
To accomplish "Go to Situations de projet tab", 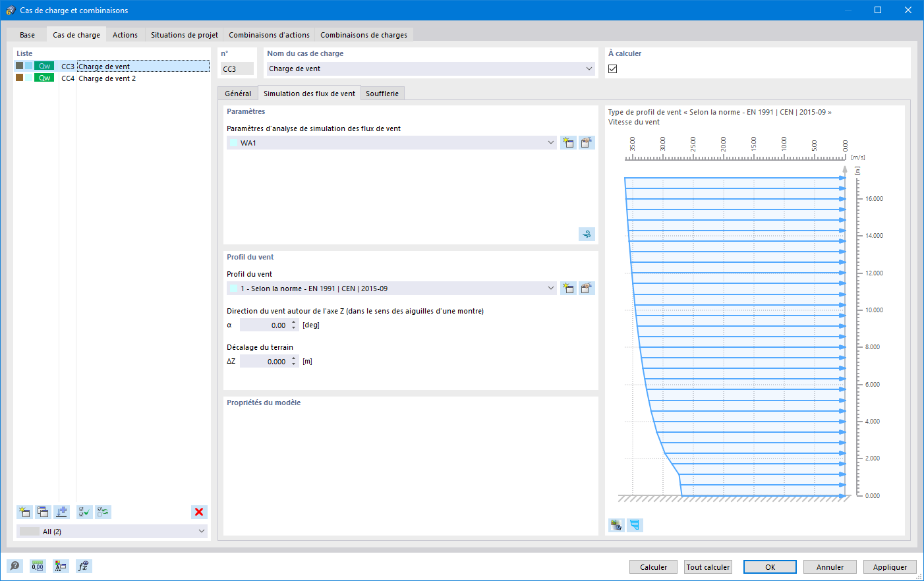I will (x=185, y=35).
